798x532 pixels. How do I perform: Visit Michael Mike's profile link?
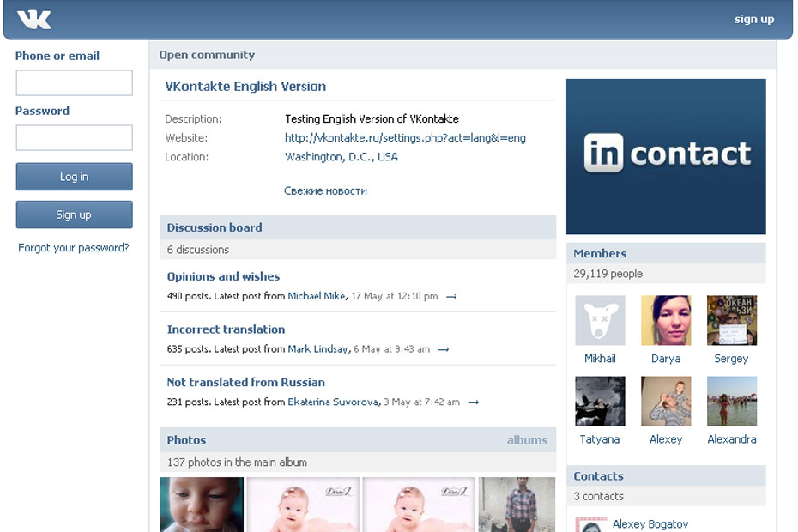[x=317, y=296]
